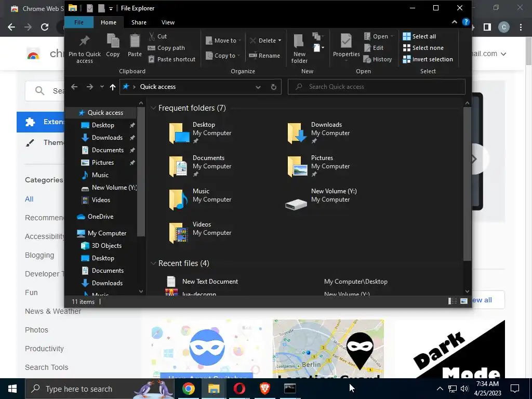The image size is (532, 399).
Task: Open the Delete dropdown arrow
Action: click(280, 41)
